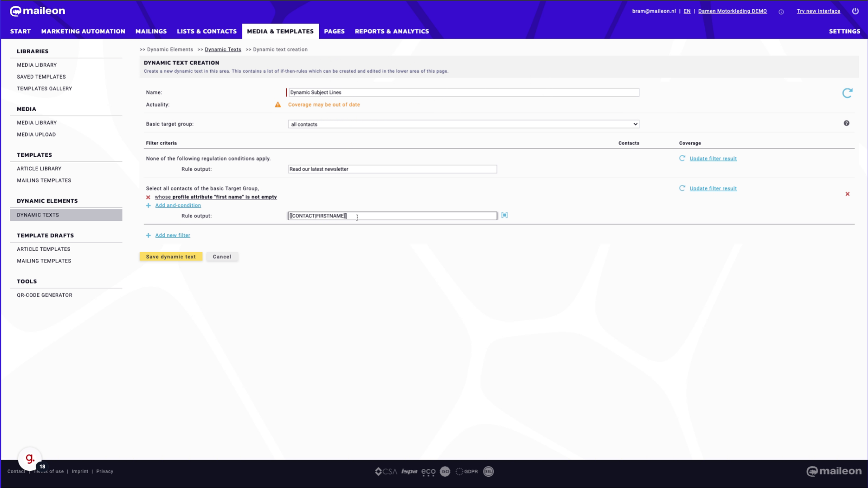This screenshot has height=488, width=868.
Task: Select the Basic target group dropdown
Action: (x=462, y=124)
